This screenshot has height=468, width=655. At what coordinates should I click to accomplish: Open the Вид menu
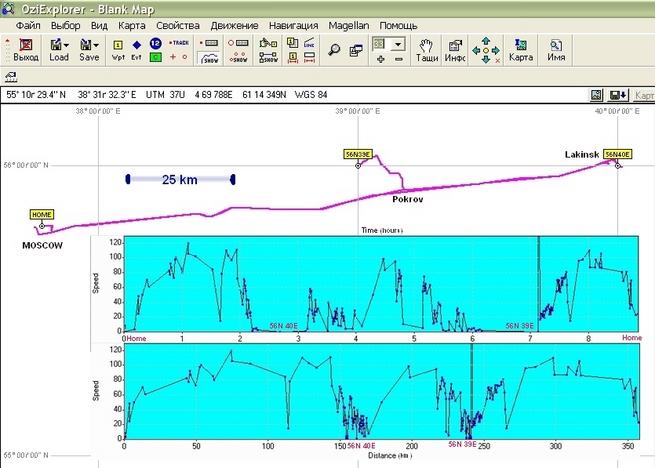tap(99, 25)
